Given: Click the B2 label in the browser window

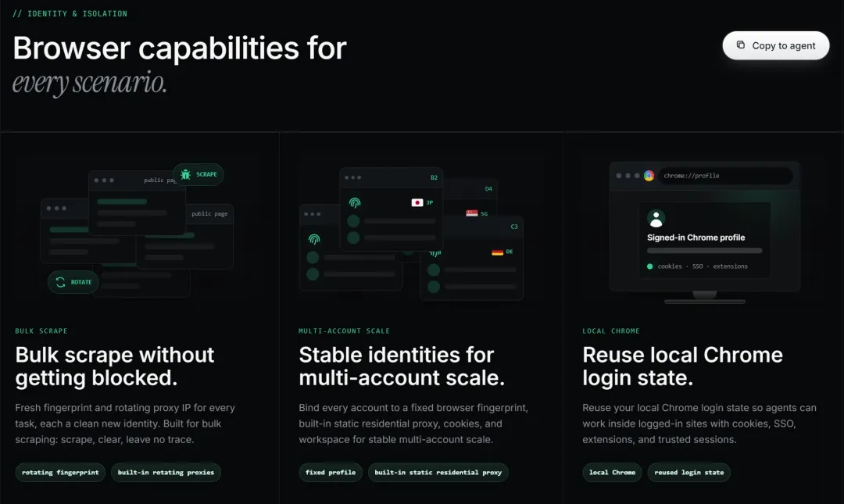Looking at the screenshot, I should tap(434, 177).
